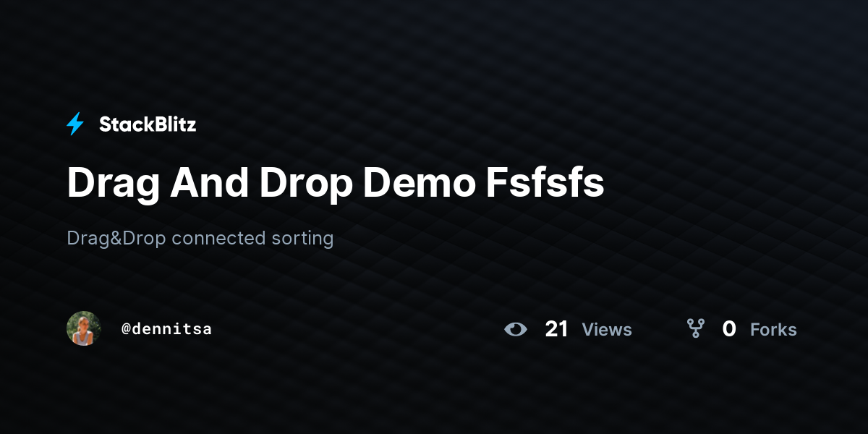This screenshot has width=868, height=434.
Task: Click the word And in the title
Action: coord(210,182)
